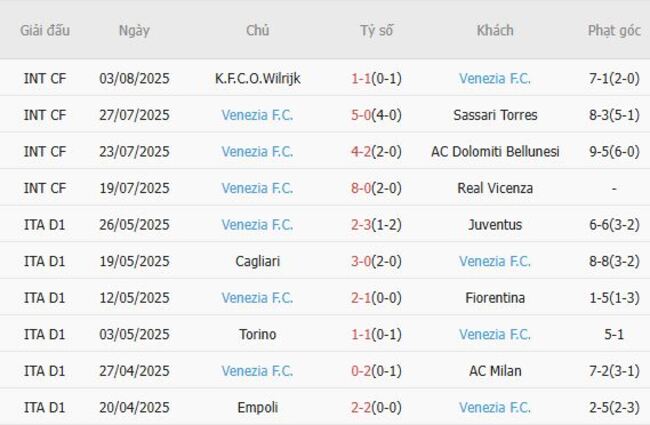Click the 8-0 score against Real Vicenza
Viewport: 650px width, 425px height.
pyautogui.click(x=362, y=188)
